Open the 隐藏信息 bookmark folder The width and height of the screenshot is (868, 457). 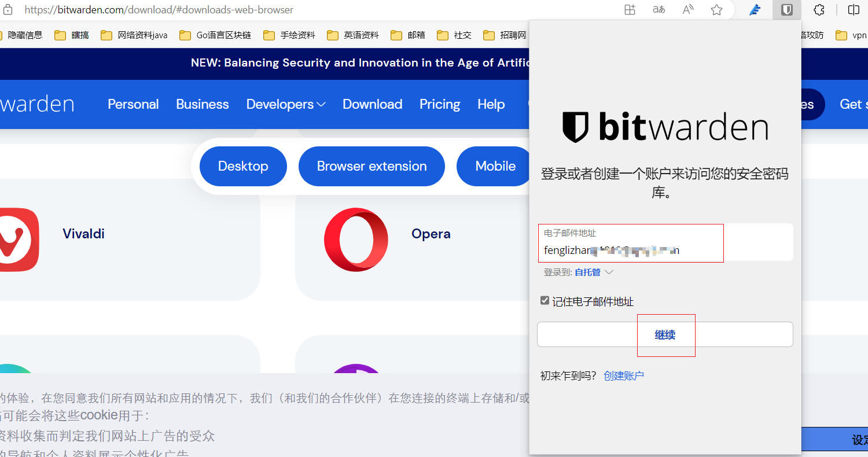click(21, 35)
